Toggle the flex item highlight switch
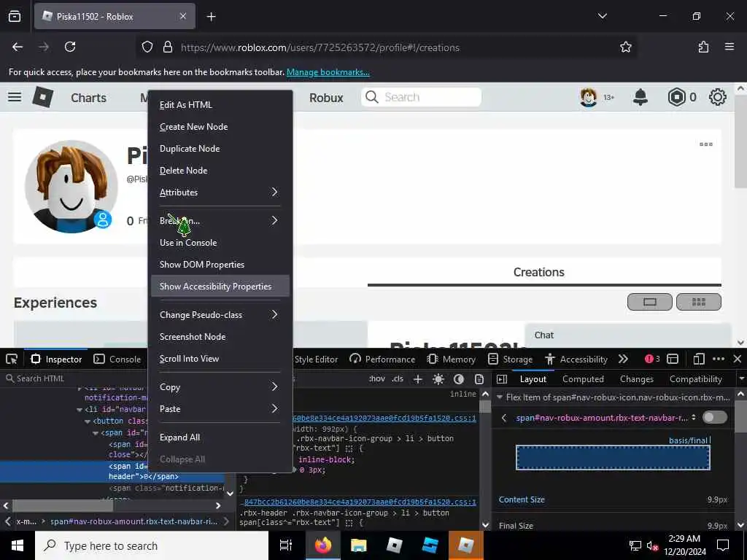 tap(715, 417)
